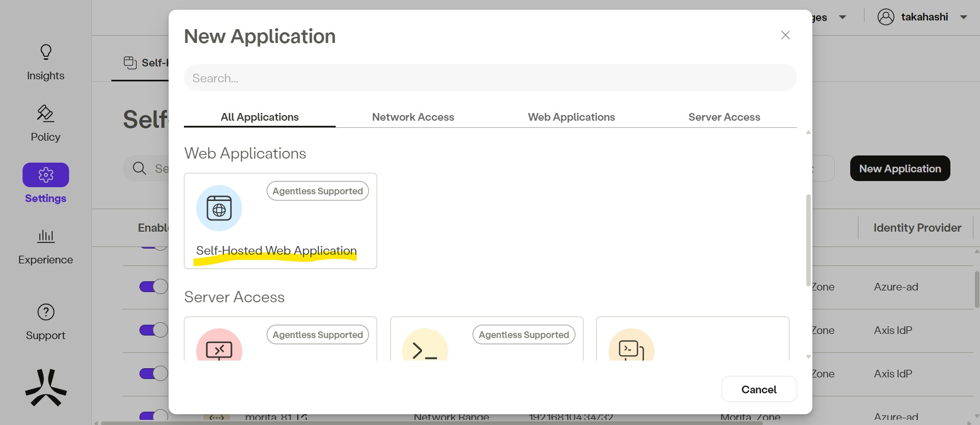Screen dimensions: 980x425
Task: Choose the red remote desktop server icon
Action: [x=219, y=348]
